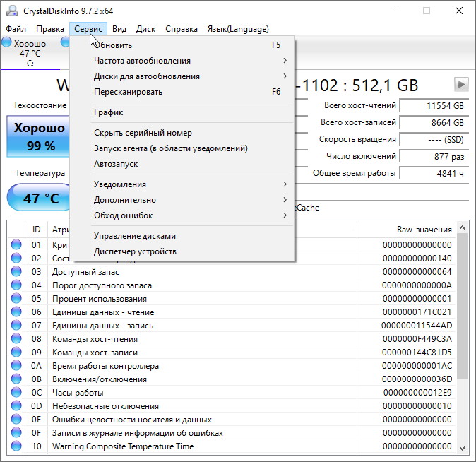
Task: Click blue status orb for attribute 05
Action: coord(16,298)
